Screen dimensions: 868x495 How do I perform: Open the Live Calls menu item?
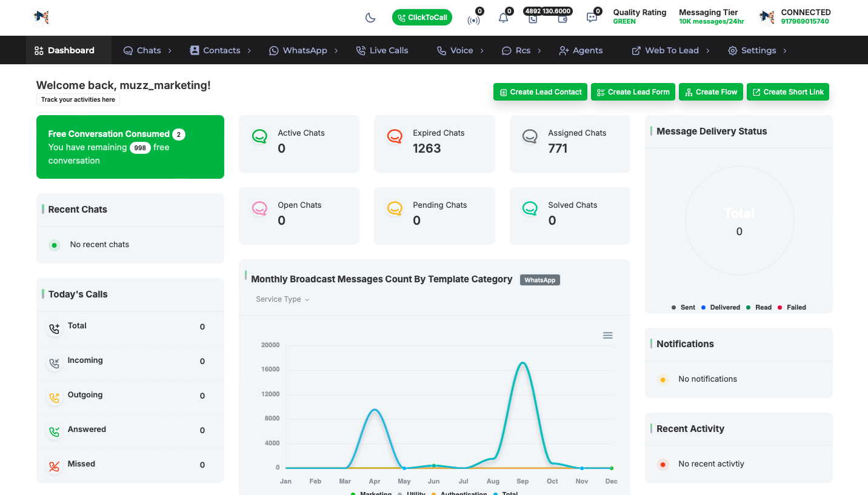click(x=382, y=50)
